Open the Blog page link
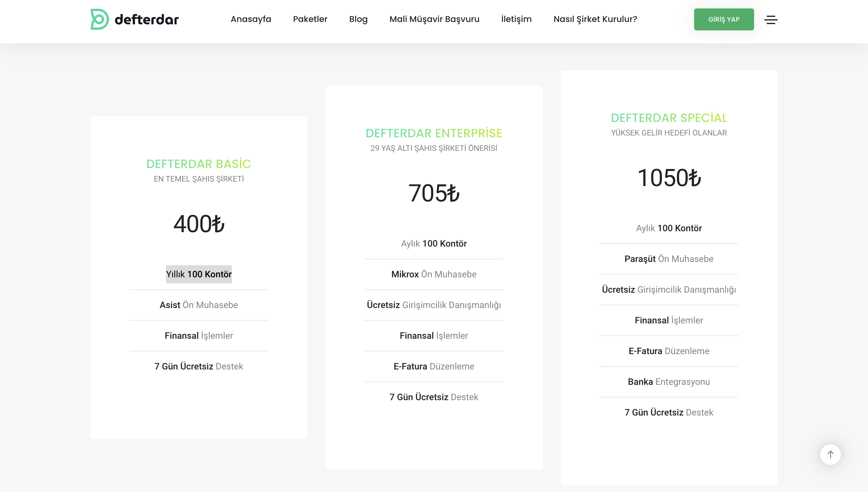 tap(358, 19)
